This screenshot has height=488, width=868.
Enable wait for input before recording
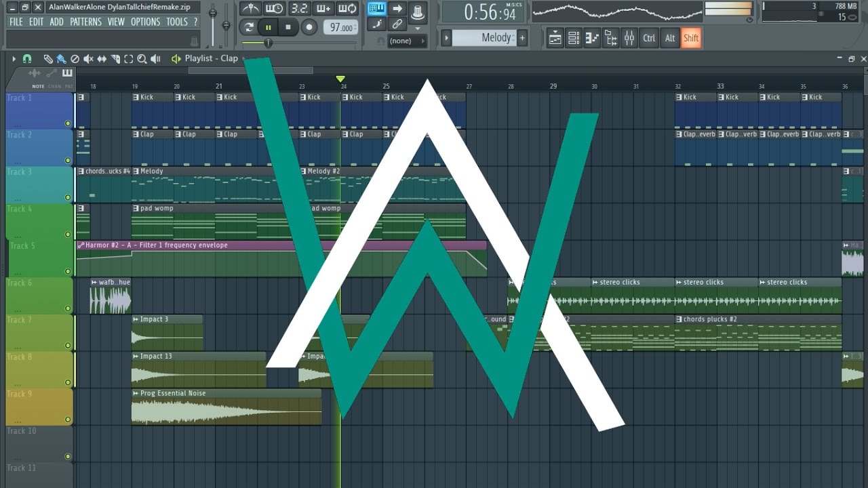pos(275,9)
